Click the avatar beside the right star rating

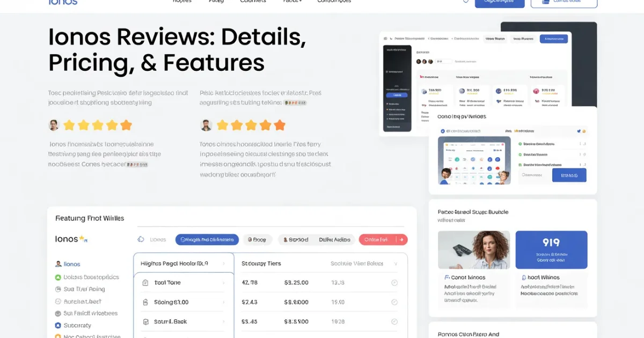pyautogui.click(x=206, y=126)
